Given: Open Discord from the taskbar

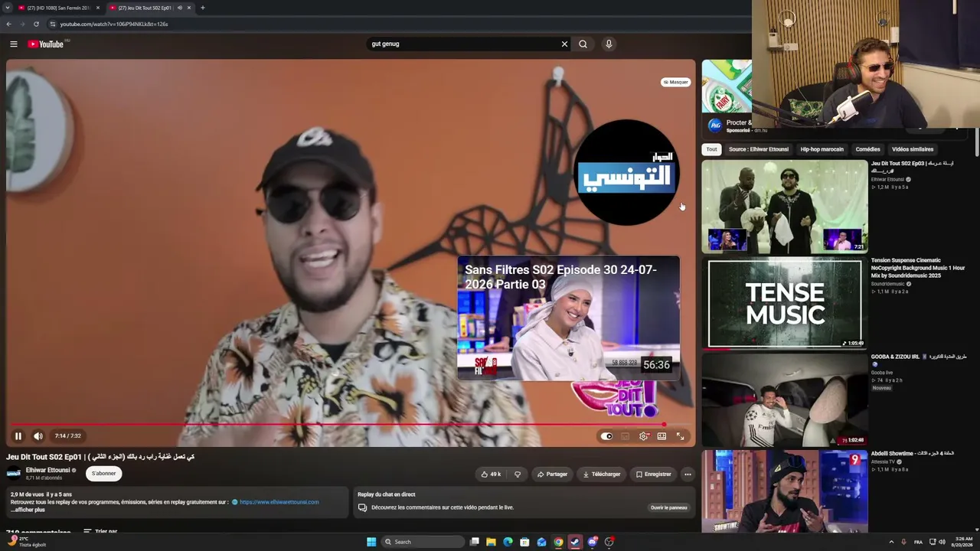Looking at the screenshot, I should [592, 542].
